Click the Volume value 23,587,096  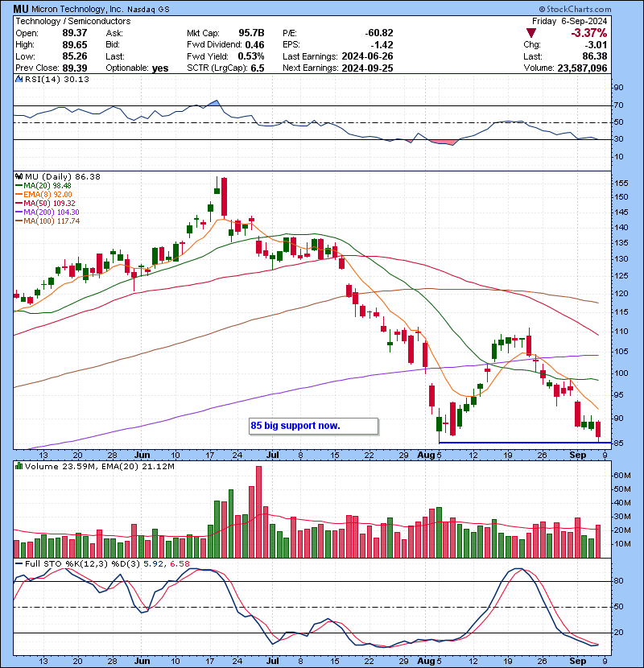point(582,68)
